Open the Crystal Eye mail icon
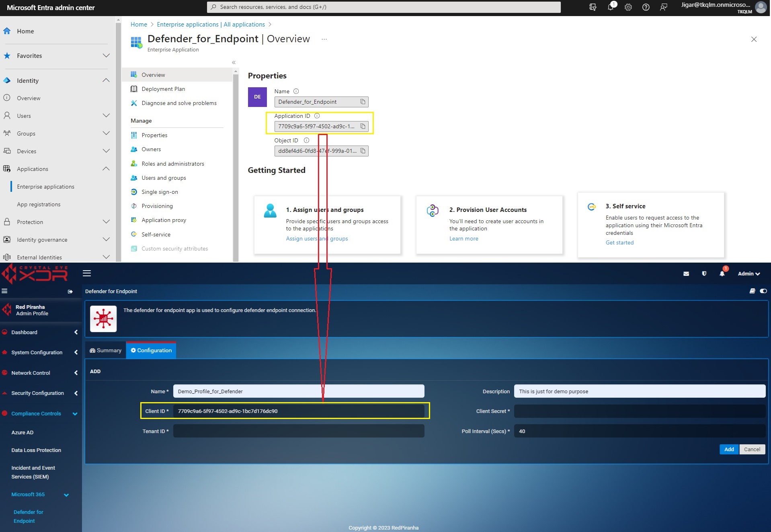This screenshot has width=771, height=532. 686,273
